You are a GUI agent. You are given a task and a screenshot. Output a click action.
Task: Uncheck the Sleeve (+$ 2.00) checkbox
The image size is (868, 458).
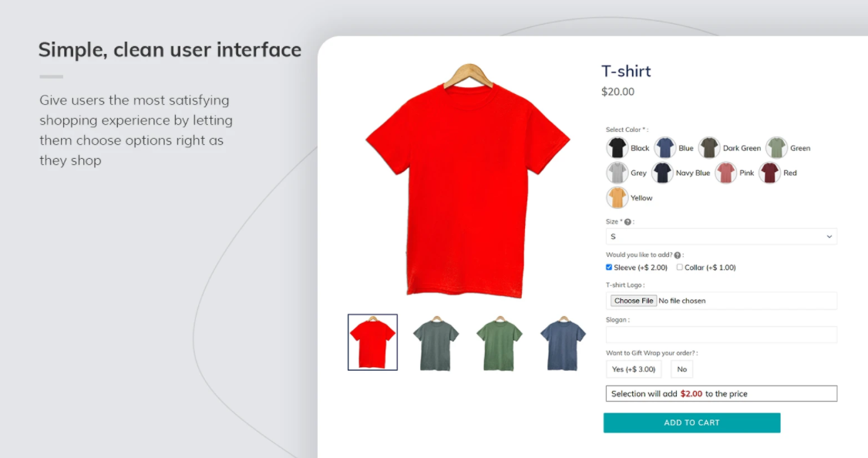609,268
